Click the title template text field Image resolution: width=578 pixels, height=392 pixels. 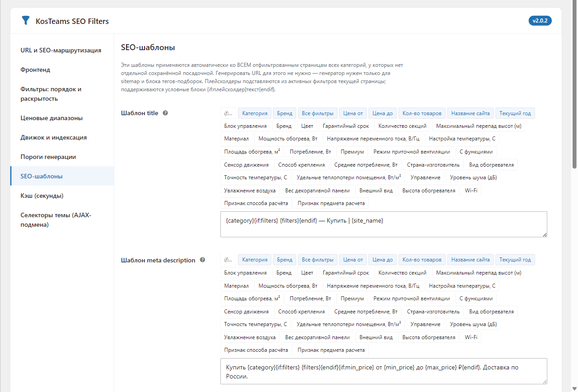pos(384,224)
